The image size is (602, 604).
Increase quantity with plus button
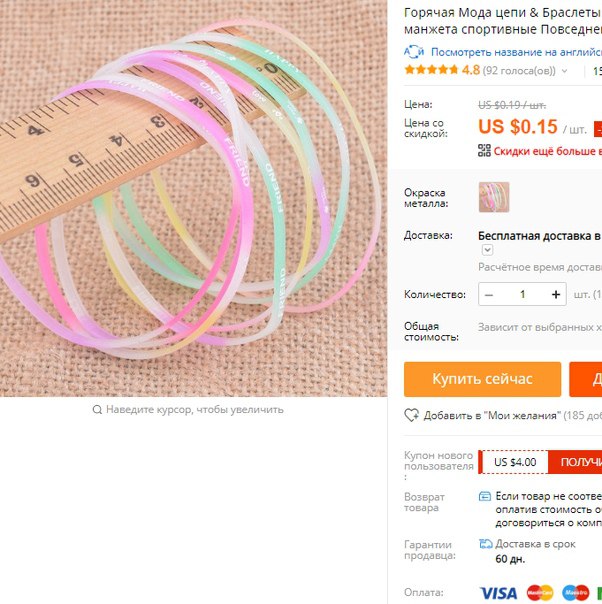click(x=556, y=295)
